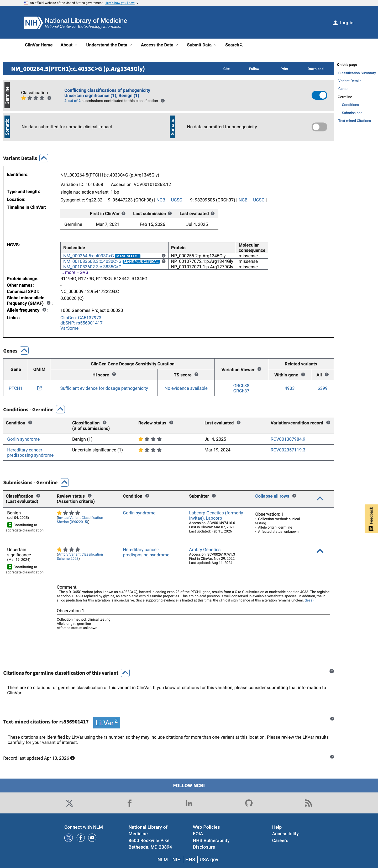The height and width of the screenshot is (868, 378).
Task: Open the PTCH1 gene link
Action: tap(15, 388)
